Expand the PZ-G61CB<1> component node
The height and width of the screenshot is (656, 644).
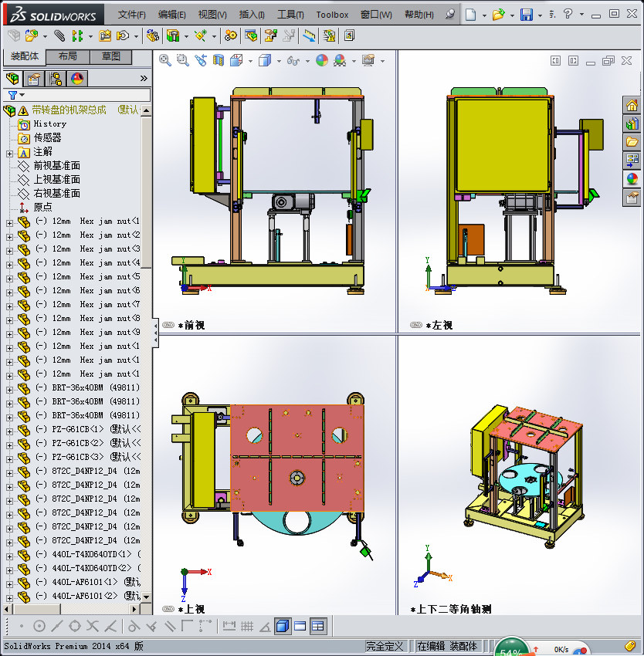[9, 431]
